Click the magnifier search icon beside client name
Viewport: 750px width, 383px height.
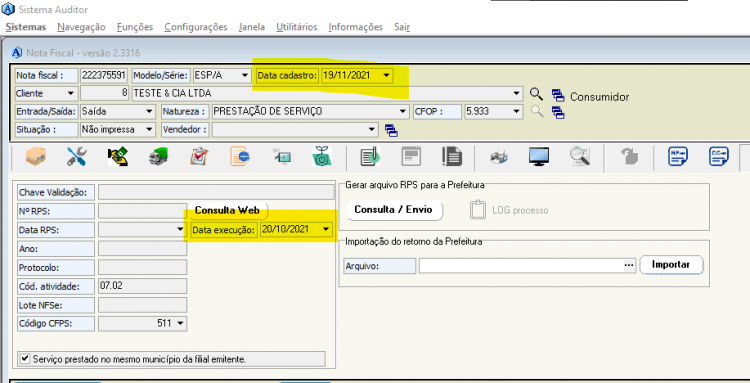click(x=537, y=94)
